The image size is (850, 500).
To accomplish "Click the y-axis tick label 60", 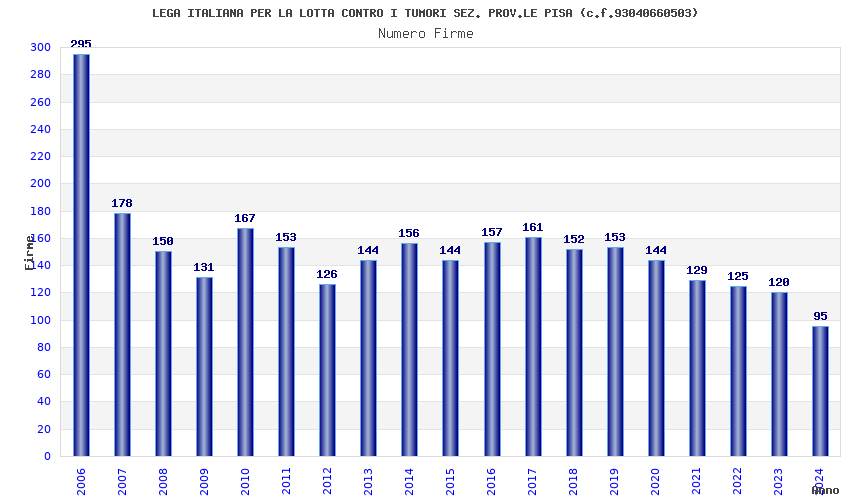I will point(44,375).
